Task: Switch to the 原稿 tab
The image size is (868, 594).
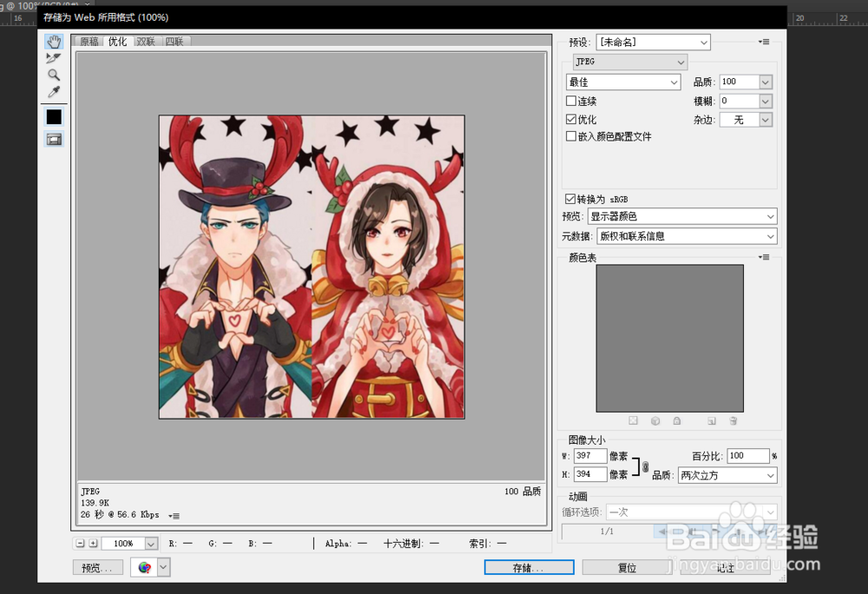Action: (89, 42)
